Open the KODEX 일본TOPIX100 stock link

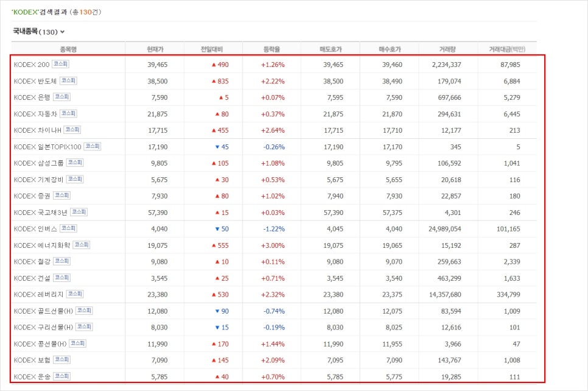pyautogui.click(x=47, y=147)
